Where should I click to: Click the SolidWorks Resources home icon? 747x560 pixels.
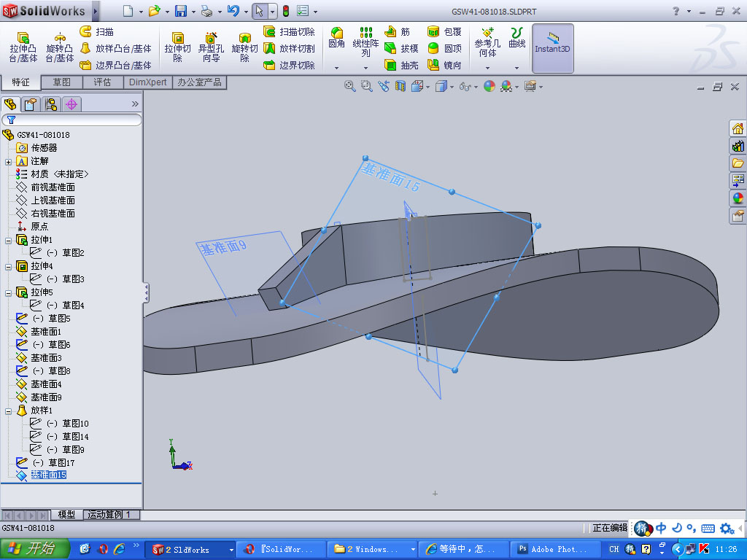coord(738,128)
